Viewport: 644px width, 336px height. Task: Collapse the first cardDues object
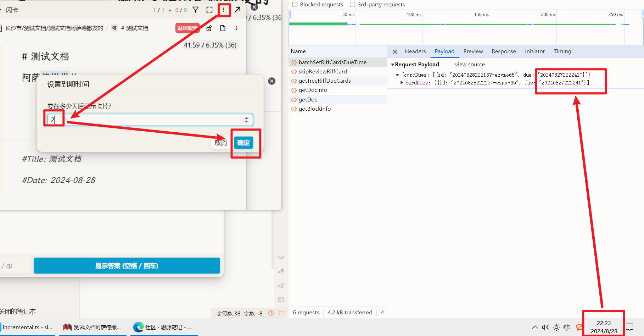click(x=397, y=75)
